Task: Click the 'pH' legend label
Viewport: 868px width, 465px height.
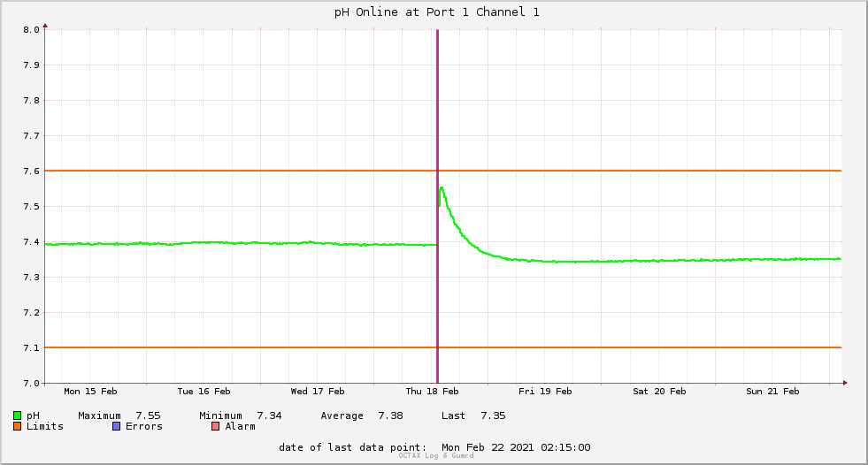Action: pyautogui.click(x=34, y=416)
